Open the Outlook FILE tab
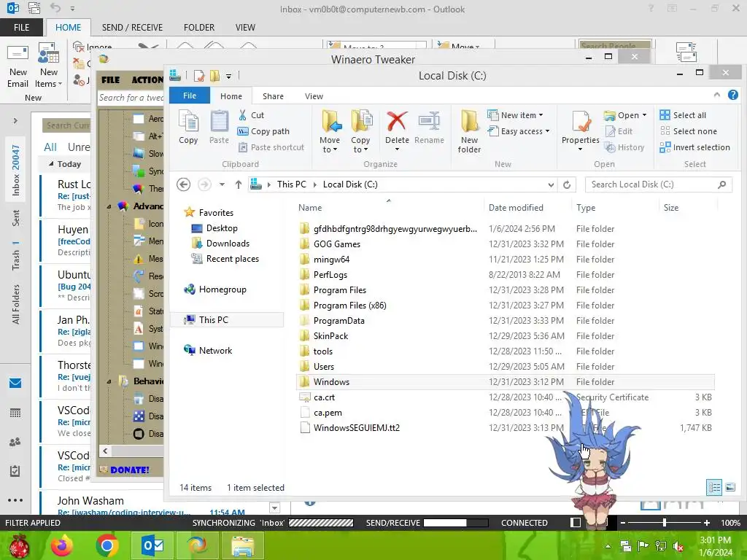The height and width of the screenshot is (560, 747). click(21, 28)
